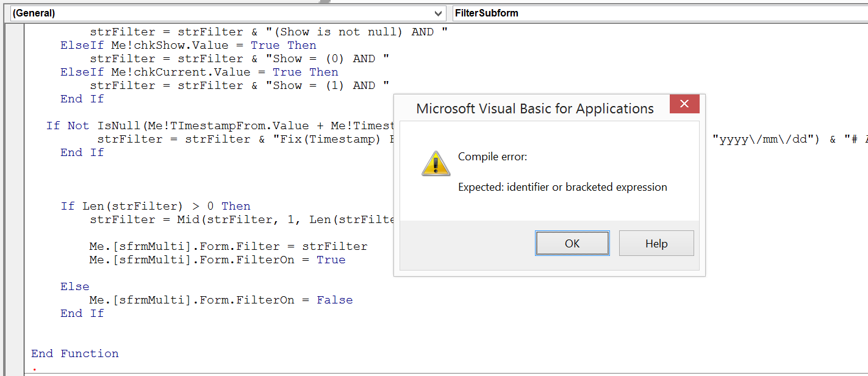This screenshot has height=376, width=868.
Task: Click OK to dismiss the compile error
Action: (572, 243)
